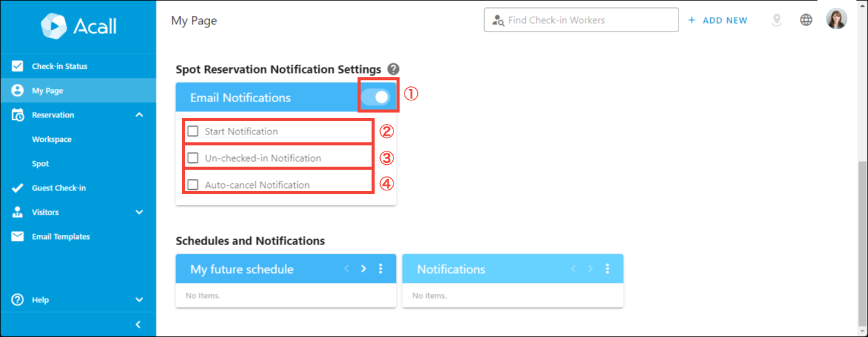Screen dimensions: 868x337
Task: Check the Start Notification checkbox
Action: point(193,131)
